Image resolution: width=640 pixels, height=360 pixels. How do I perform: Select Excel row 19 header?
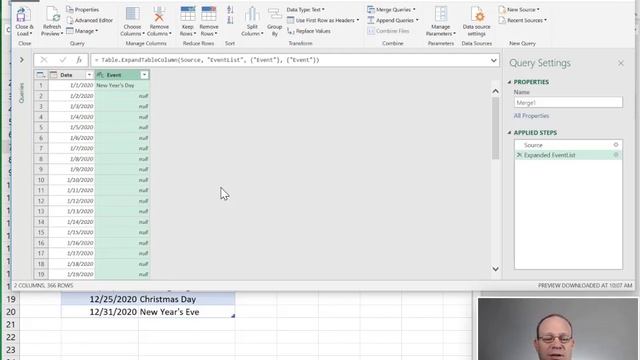click(11, 299)
